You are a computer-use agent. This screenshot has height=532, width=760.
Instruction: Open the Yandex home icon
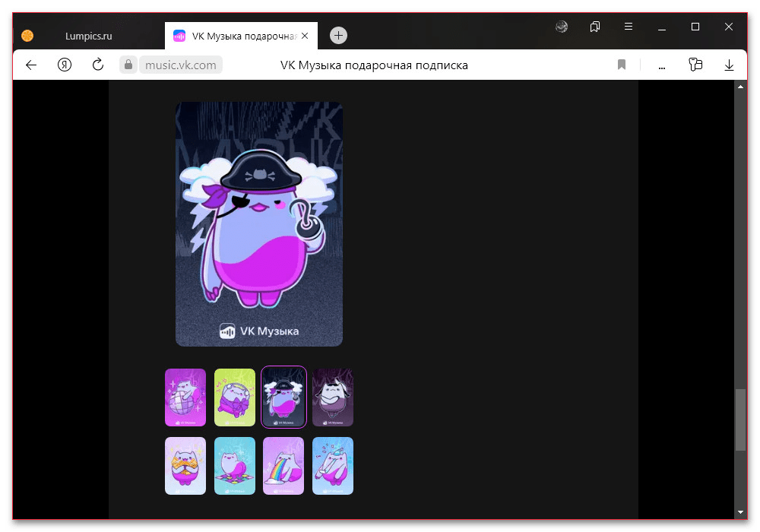point(65,65)
